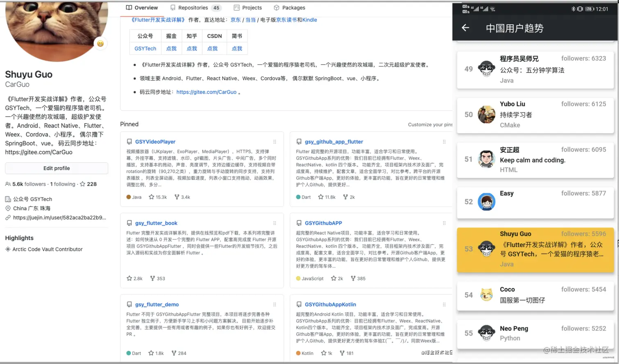Click 点我 link under 掘金 column
Image resolution: width=619 pixels, height=364 pixels.
pos(171,48)
